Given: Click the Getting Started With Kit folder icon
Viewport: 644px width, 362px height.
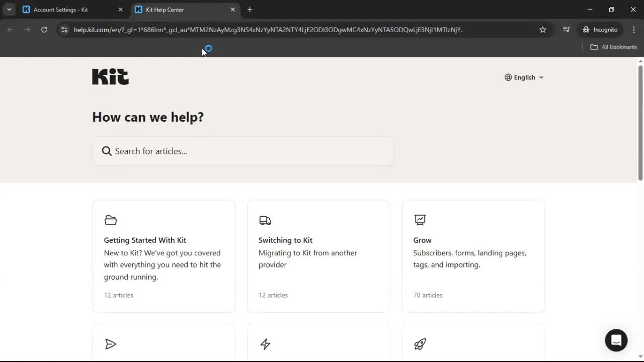Looking at the screenshot, I should tap(111, 220).
